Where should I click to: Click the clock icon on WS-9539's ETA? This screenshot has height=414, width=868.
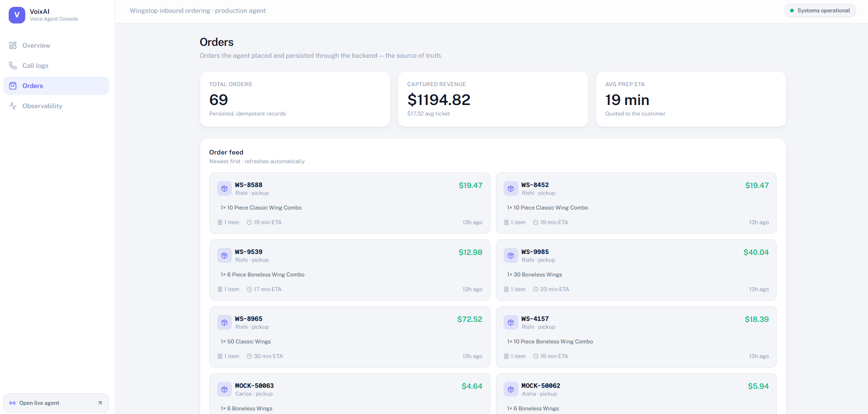pyautogui.click(x=249, y=289)
